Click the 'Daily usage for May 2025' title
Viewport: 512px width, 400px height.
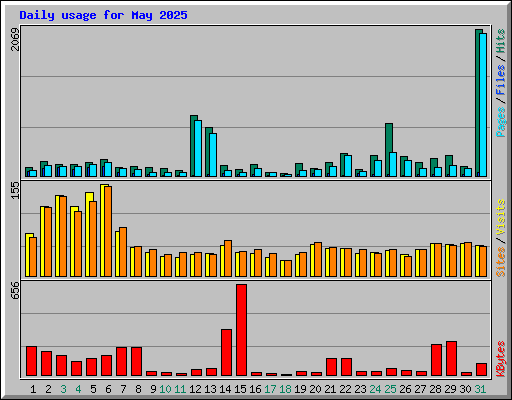point(103,15)
